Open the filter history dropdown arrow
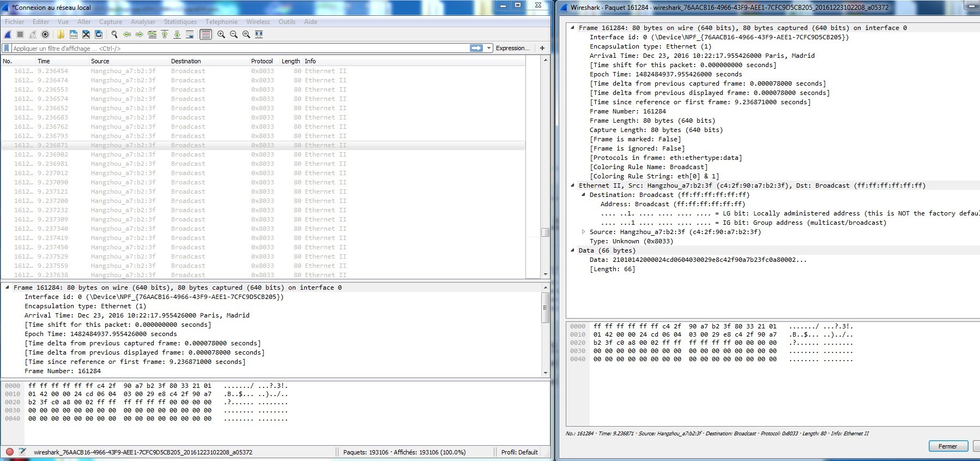This screenshot has width=980, height=461. [x=489, y=48]
